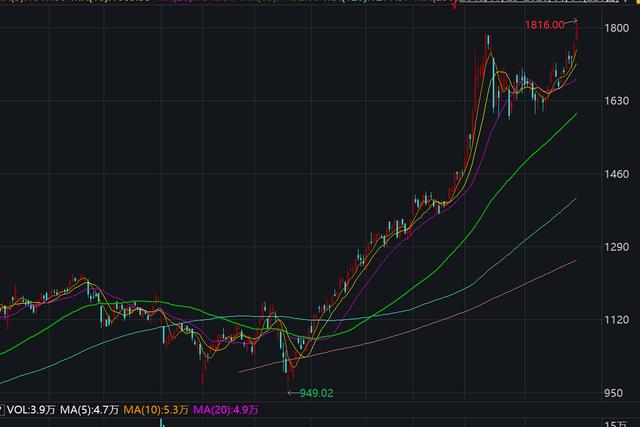Select the 1120 price axis value
Screen dimensions: 640x427
[616, 320]
